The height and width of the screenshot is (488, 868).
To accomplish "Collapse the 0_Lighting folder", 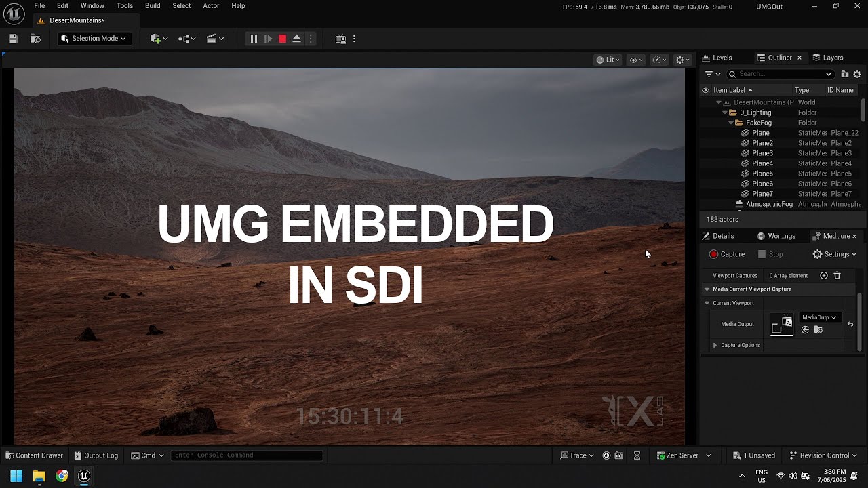I will (724, 113).
